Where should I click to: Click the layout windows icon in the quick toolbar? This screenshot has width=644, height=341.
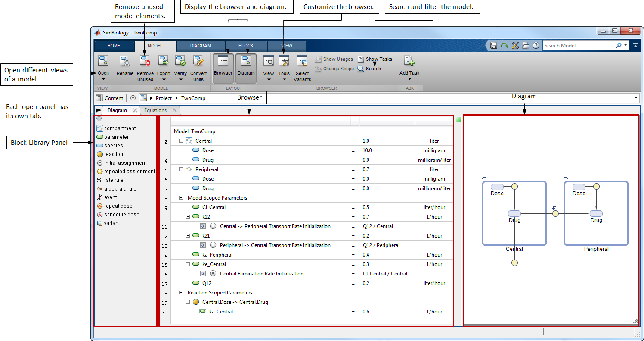pyautogui.click(x=526, y=45)
